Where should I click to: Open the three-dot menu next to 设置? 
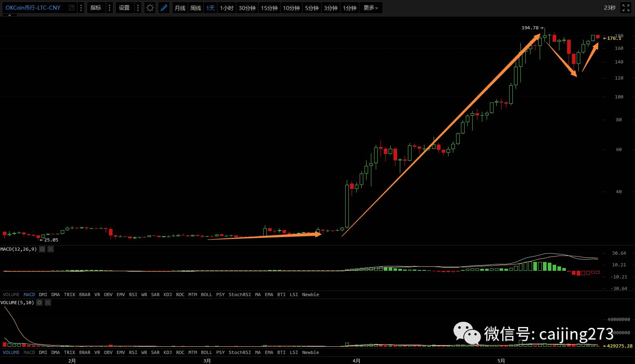click(138, 8)
